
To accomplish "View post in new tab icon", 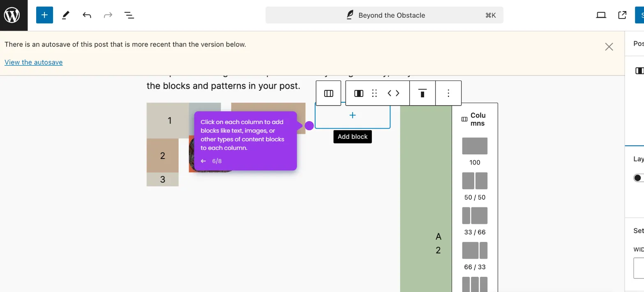I will (x=622, y=15).
